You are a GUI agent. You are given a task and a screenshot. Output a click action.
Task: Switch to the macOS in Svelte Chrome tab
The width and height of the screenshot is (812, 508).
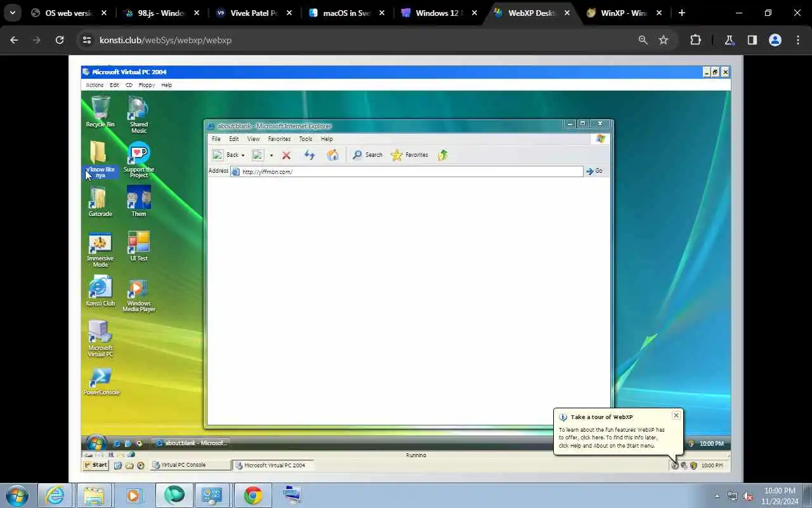coord(347,13)
